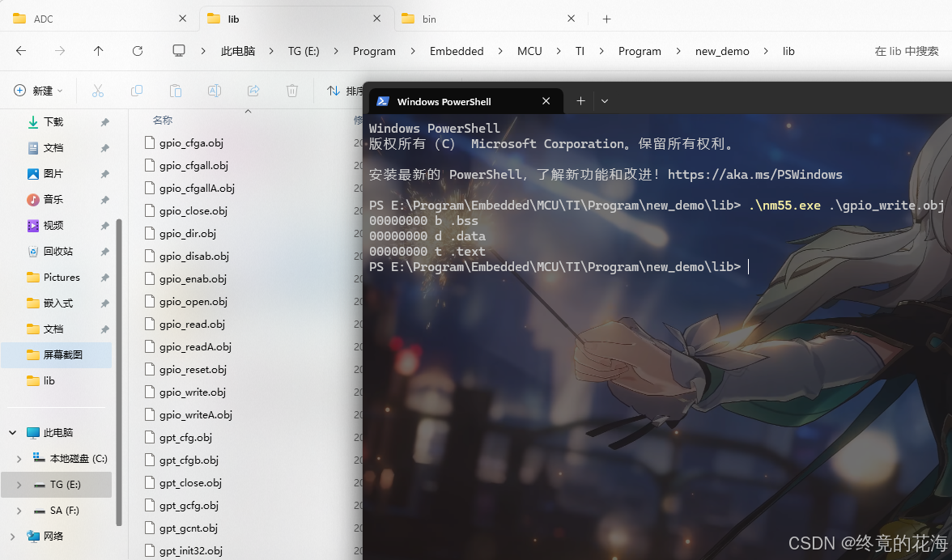Click the Rename toolbar icon
The height and width of the screenshot is (560, 952).
215,91
